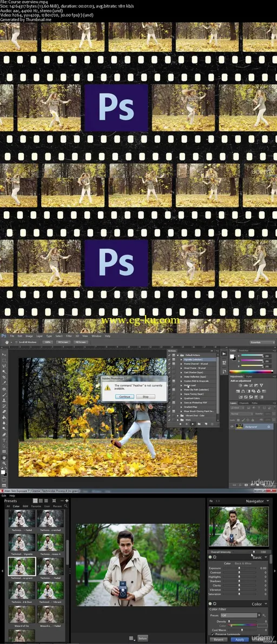The image size is (277, 644).
Task: Select the Background layer thumbnail
Action: [x=239, y=427]
